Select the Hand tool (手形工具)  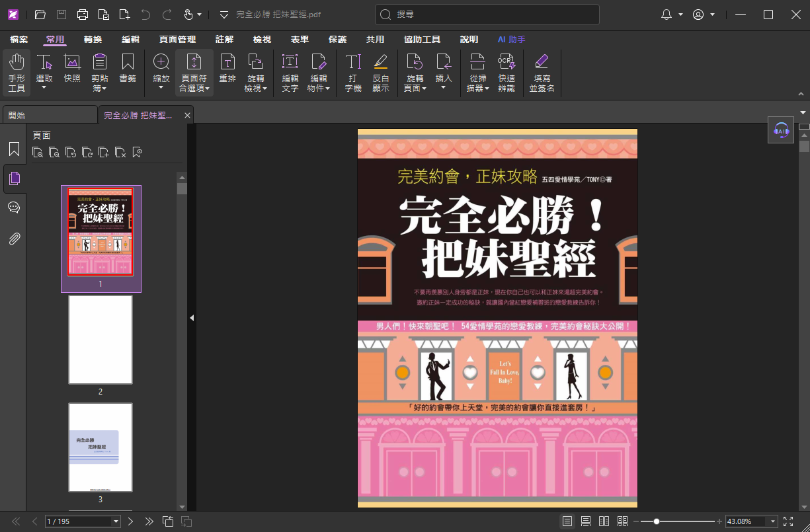(x=17, y=73)
